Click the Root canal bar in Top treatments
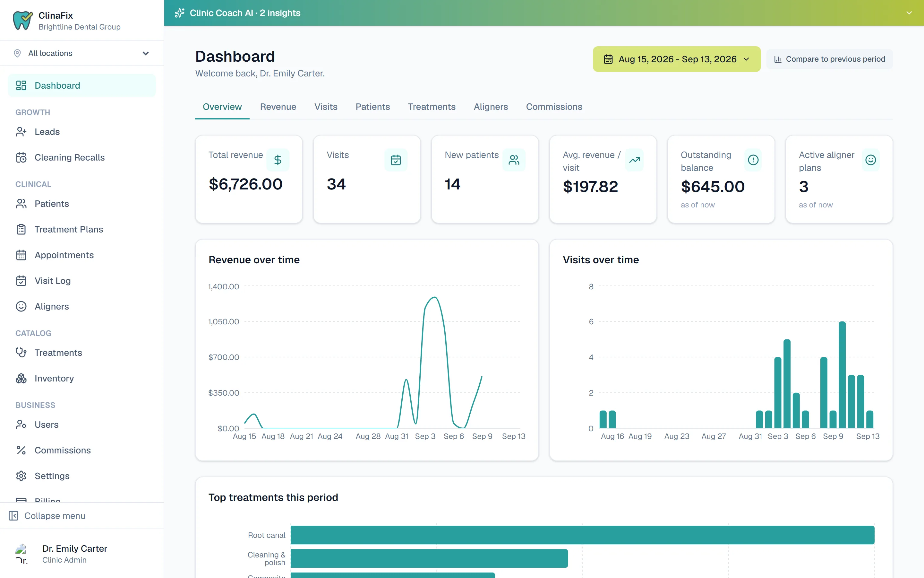Image resolution: width=924 pixels, height=578 pixels. (x=582, y=535)
